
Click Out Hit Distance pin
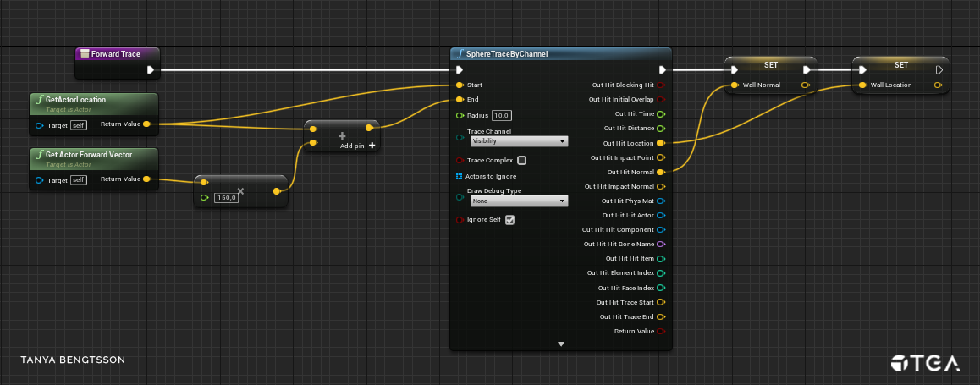tap(661, 128)
